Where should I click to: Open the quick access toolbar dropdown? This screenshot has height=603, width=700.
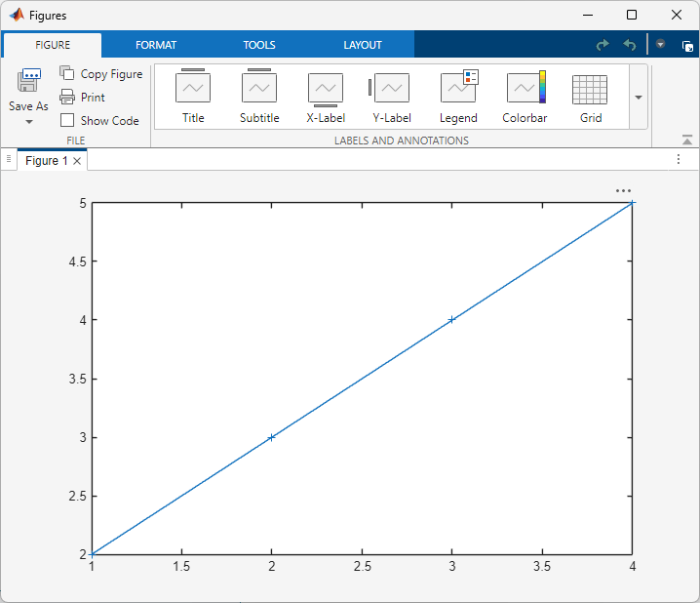[660, 44]
